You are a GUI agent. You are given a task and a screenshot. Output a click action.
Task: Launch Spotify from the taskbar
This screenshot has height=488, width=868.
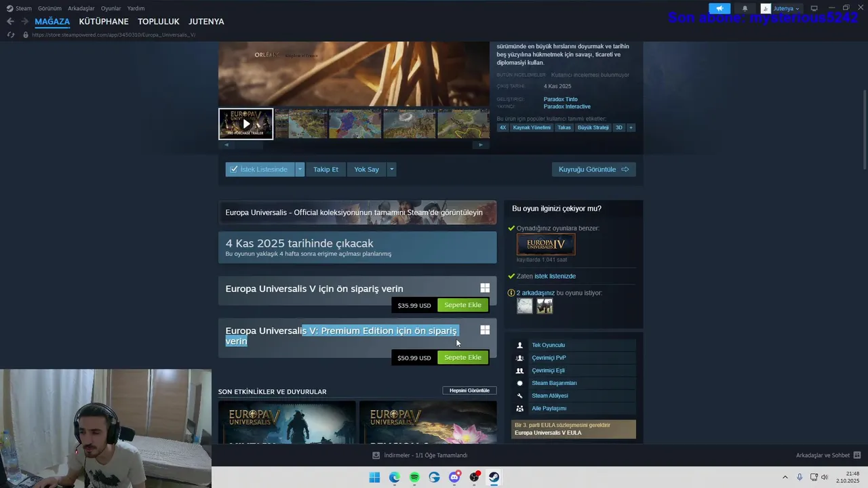click(414, 477)
